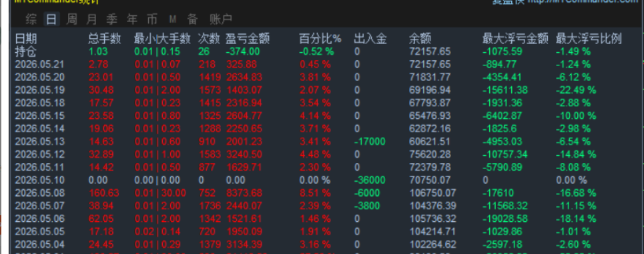Click the -0.52 % percentage cell
644x254 pixels.
point(316,51)
